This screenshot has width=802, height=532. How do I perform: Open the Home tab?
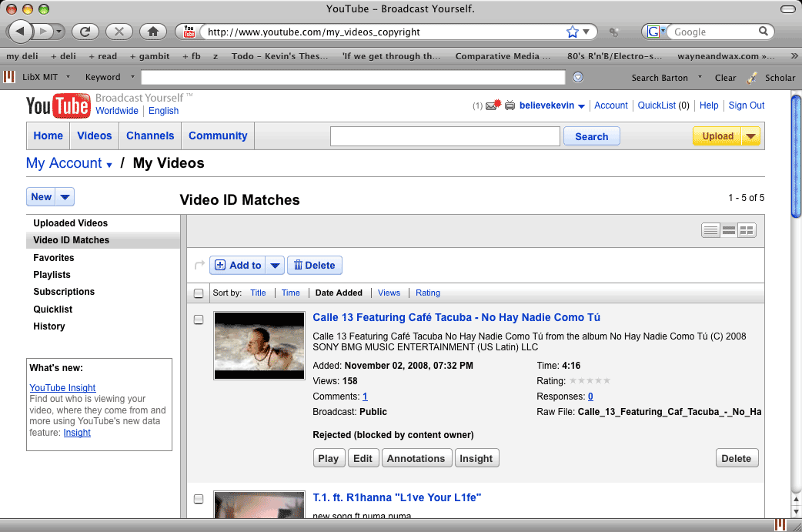(x=48, y=136)
